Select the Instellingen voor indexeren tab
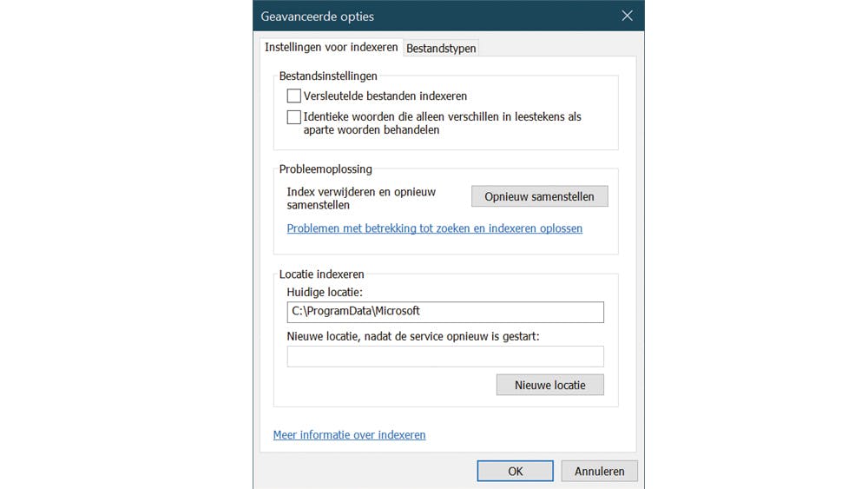Screen dimensions: 868x489 tap(331, 47)
